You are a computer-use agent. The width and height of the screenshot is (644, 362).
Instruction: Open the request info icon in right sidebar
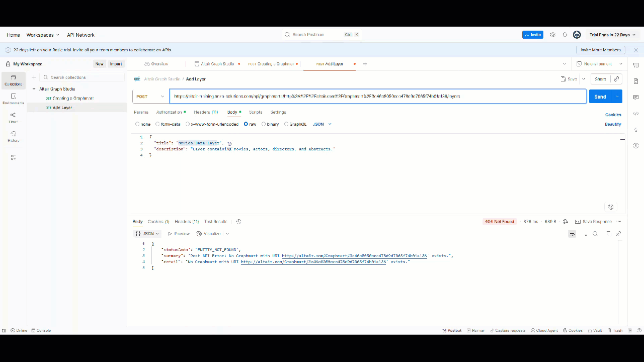[x=636, y=145]
